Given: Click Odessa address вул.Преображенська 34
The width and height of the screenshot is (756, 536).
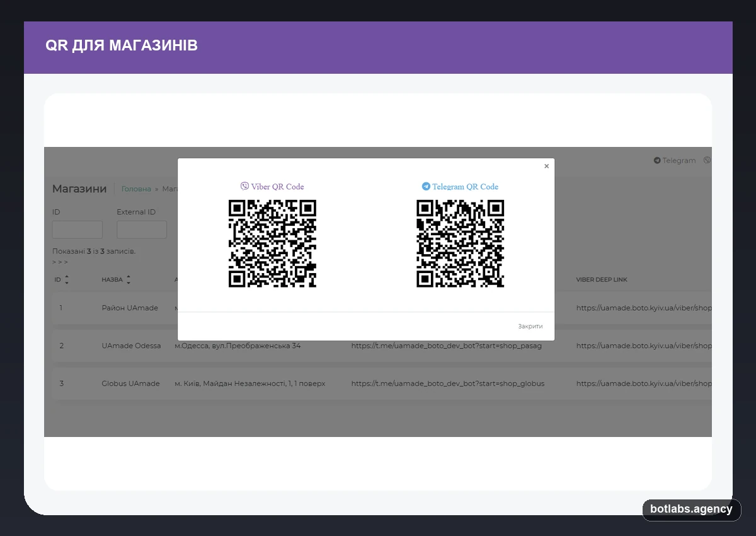Looking at the screenshot, I should coord(238,346).
